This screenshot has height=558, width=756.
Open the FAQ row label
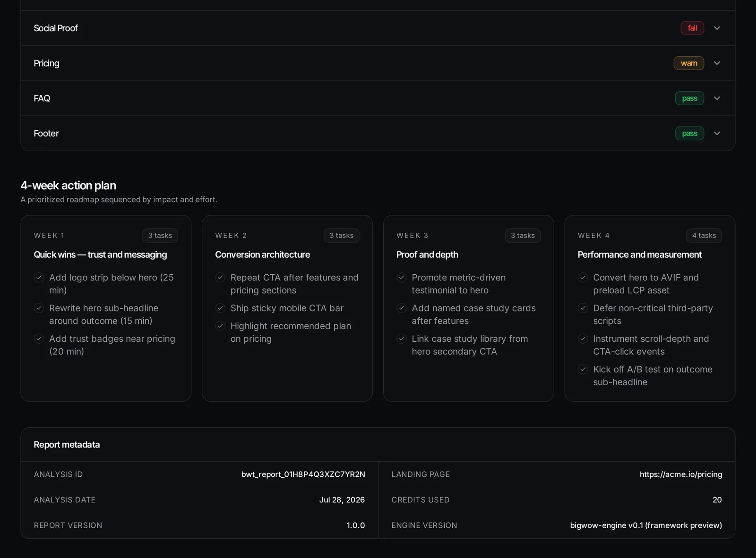pyautogui.click(x=42, y=98)
